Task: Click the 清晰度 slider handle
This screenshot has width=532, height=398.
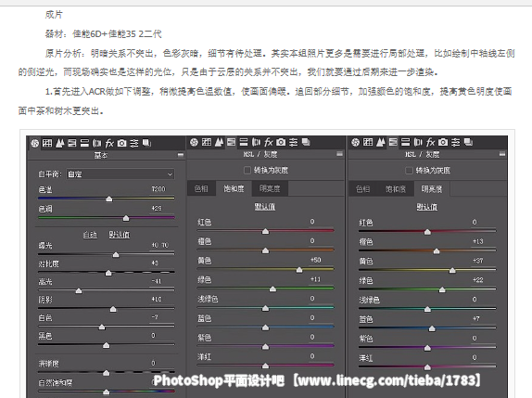Action: pyautogui.click(x=107, y=373)
